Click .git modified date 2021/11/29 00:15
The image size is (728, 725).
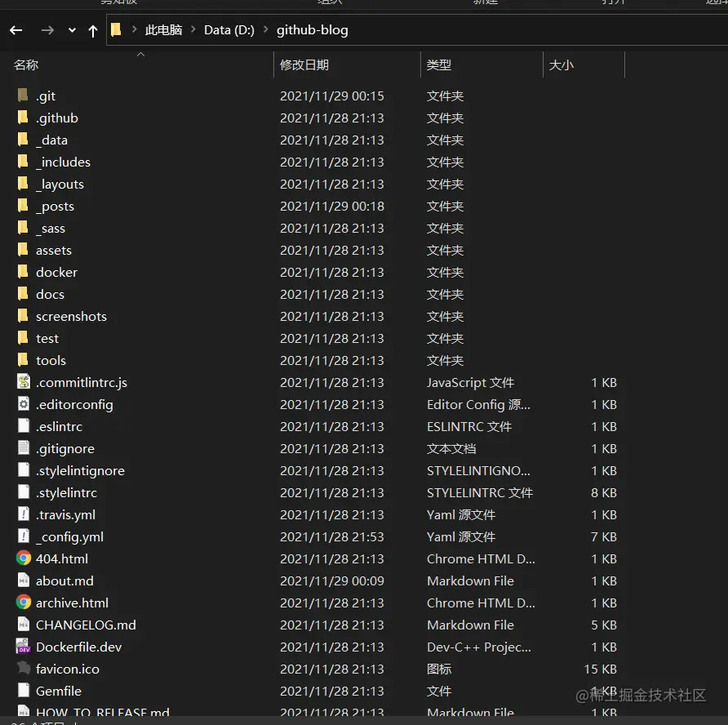[x=332, y=96]
